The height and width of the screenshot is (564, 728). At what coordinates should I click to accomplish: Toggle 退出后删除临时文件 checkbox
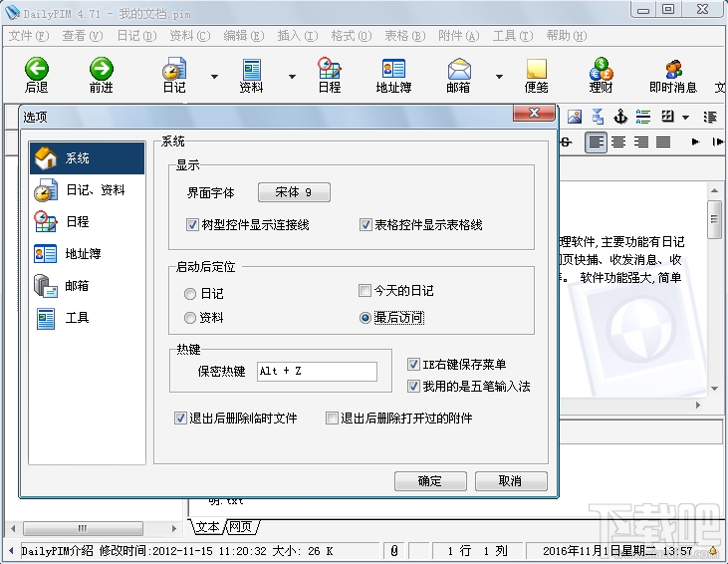[180, 419]
